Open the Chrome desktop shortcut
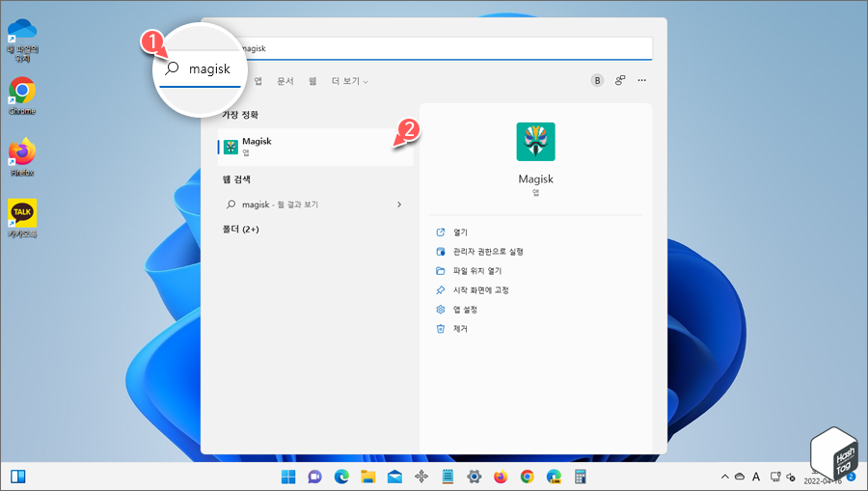The width and height of the screenshot is (868, 491). (22, 95)
